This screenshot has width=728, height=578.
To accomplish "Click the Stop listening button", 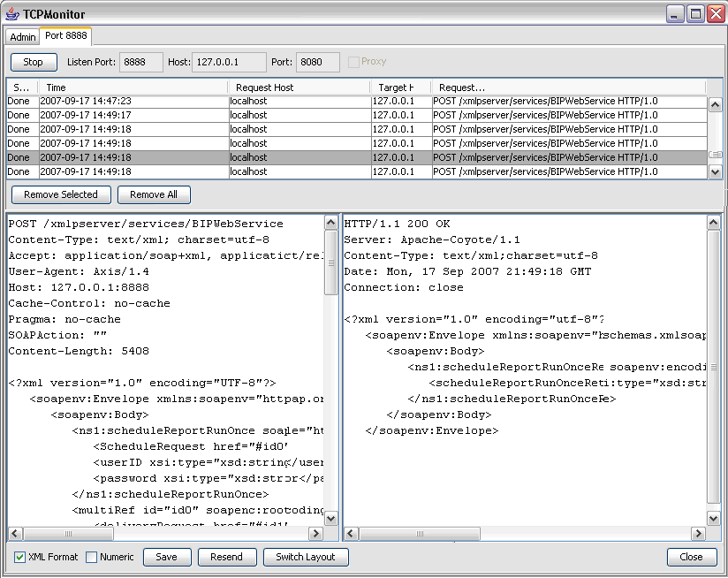I will pos(33,62).
